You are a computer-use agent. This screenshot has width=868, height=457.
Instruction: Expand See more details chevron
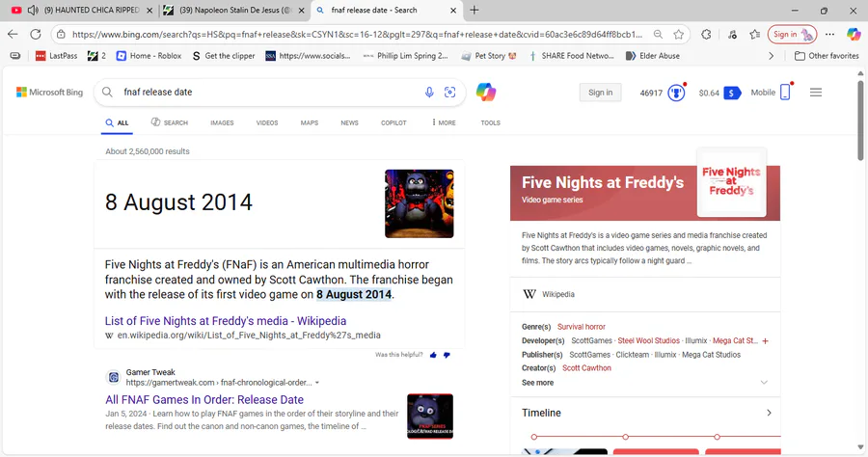click(764, 383)
